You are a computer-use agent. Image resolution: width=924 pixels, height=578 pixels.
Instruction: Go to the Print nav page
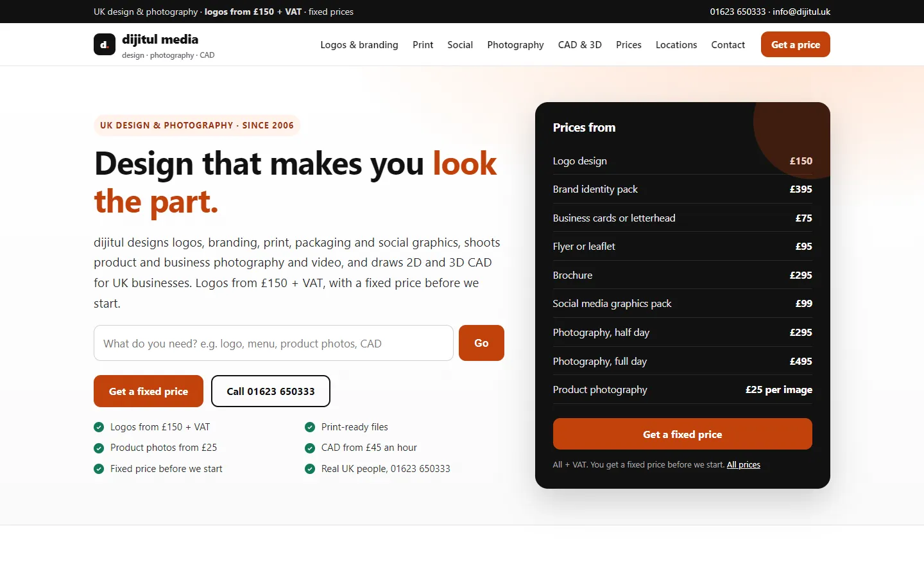pos(423,45)
